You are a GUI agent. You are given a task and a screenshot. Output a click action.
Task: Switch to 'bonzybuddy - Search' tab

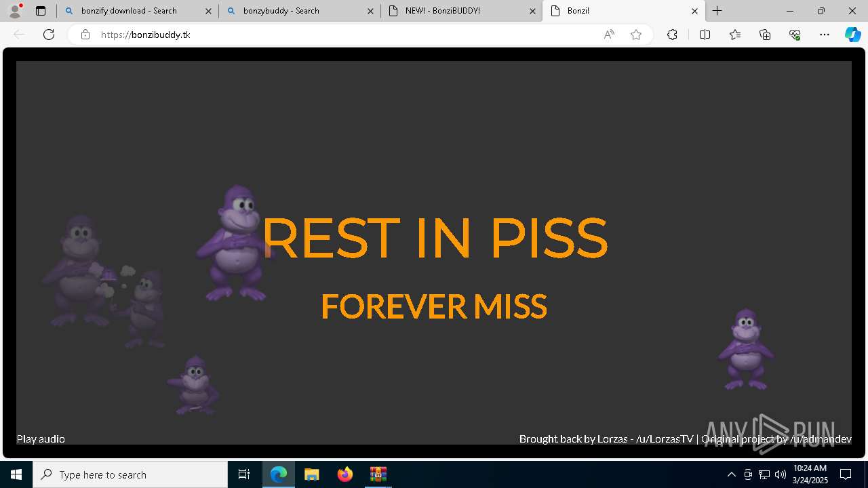click(300, 11)
